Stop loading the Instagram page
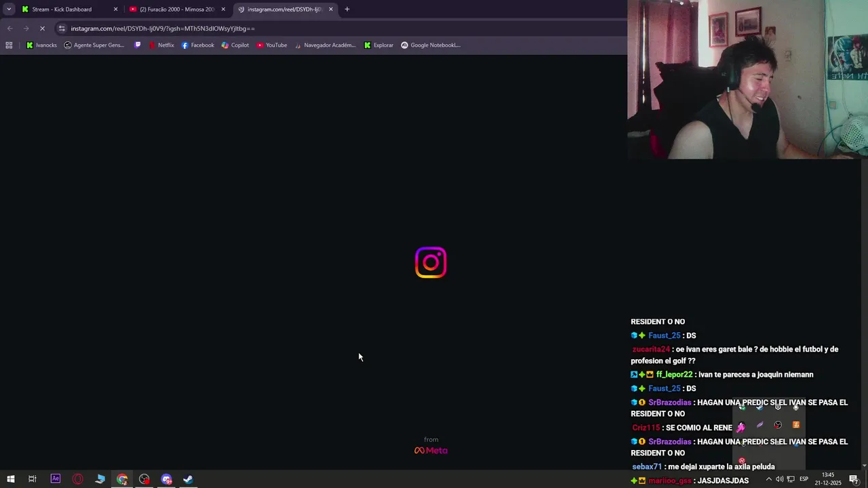This screenshot has width=868, height=488. coord(42,28)
